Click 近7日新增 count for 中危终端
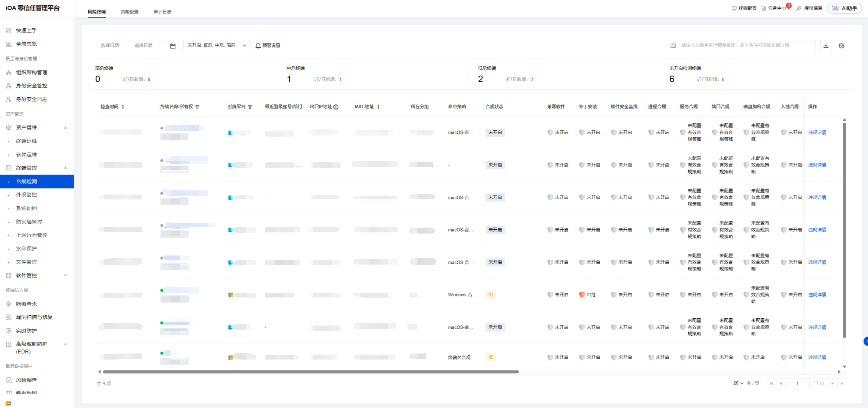868x408 pixels. (340, 79)
